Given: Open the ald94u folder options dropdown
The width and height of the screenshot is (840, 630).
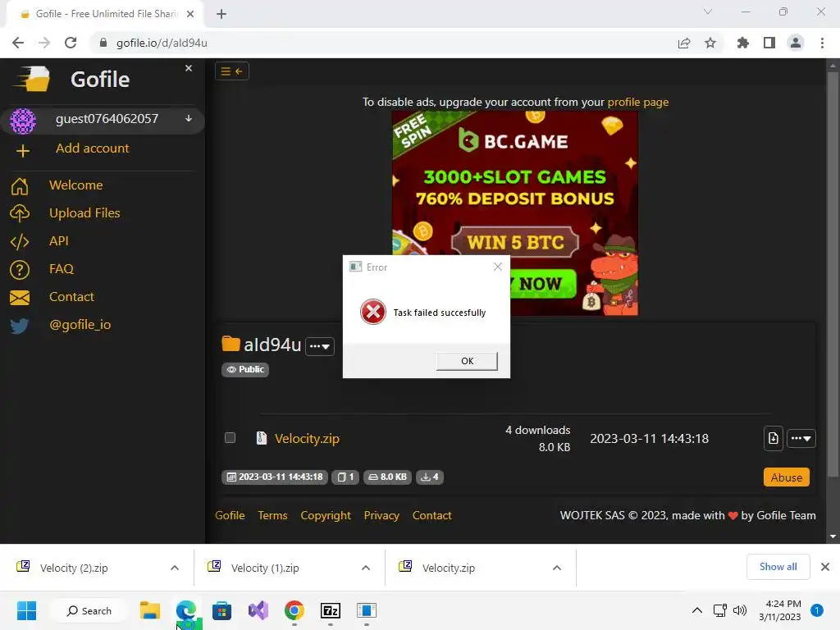Looking at the screenshot, I should coord(320,347).
